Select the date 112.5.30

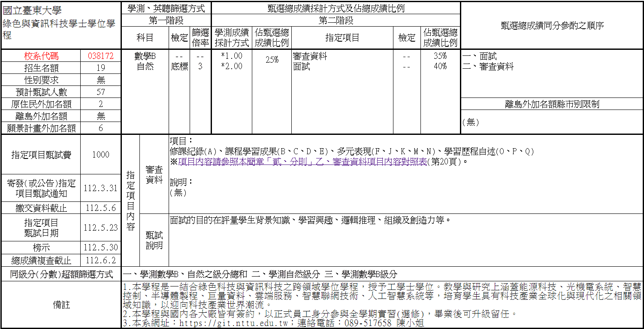click(x=101, y=247)
